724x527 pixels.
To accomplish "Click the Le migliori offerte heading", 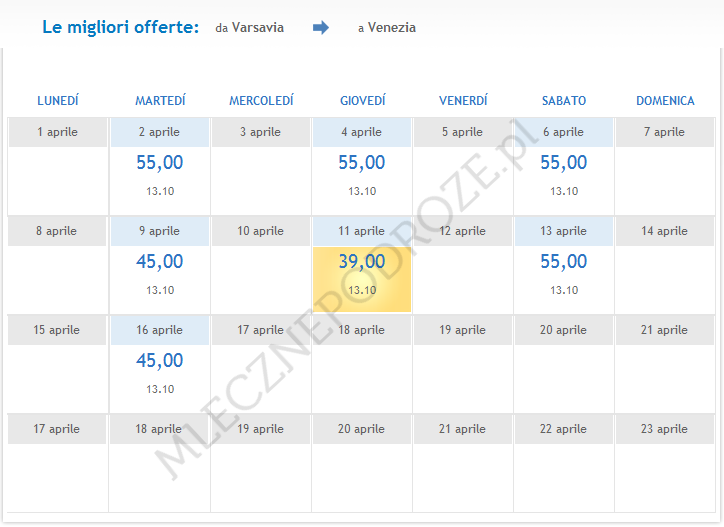I will [120, 27].
